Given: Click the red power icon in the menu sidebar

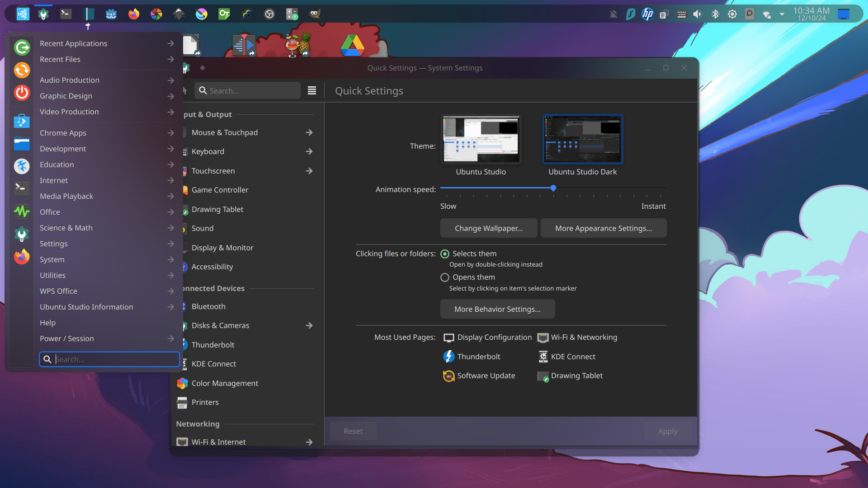Looking at the screenshot, I should [x=22, y=93].
